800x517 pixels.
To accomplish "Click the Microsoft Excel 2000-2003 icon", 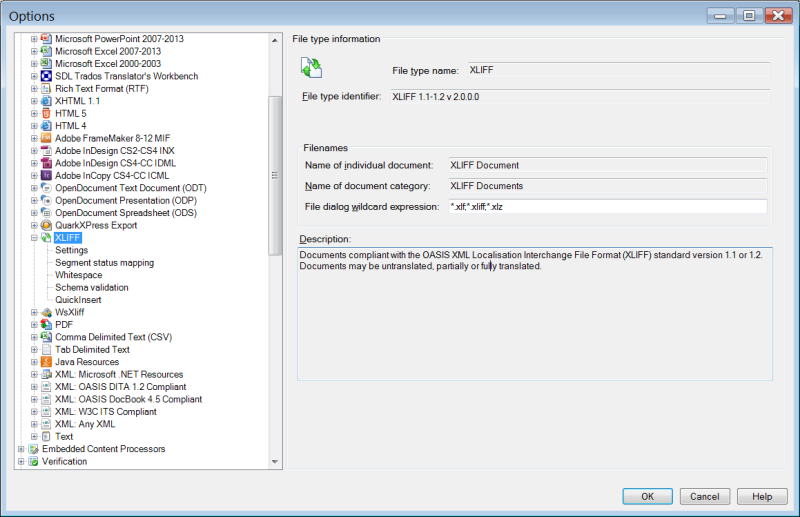I will (46, 63).
